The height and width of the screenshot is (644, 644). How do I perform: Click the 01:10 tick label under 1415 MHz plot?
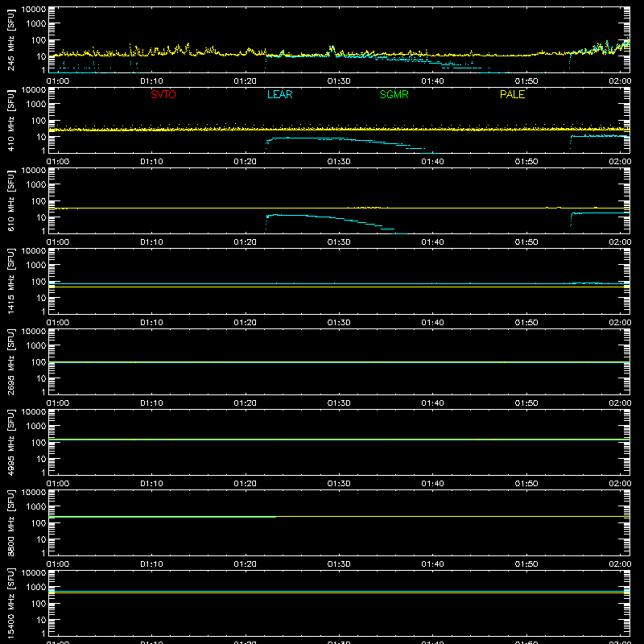[x=151, y=323]
